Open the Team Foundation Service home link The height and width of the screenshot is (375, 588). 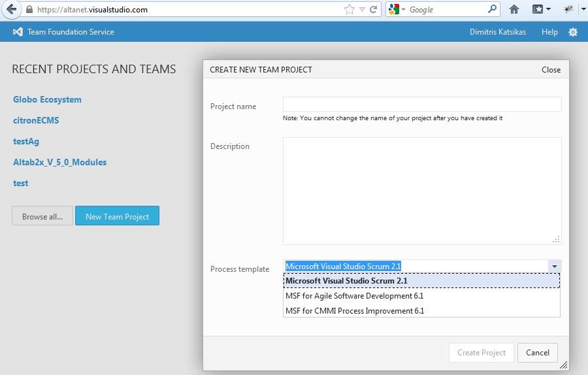71,32
